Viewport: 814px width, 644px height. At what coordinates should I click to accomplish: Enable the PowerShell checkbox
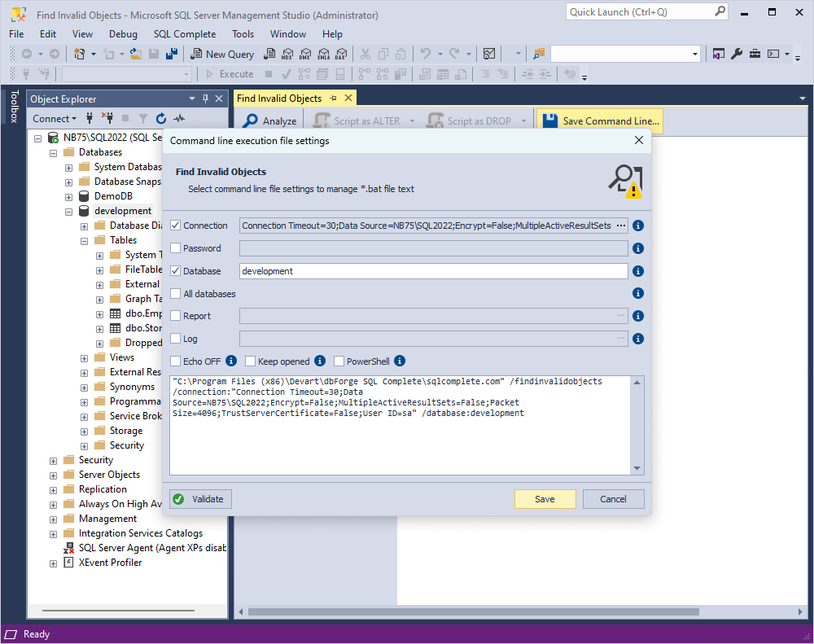point(339,361)
